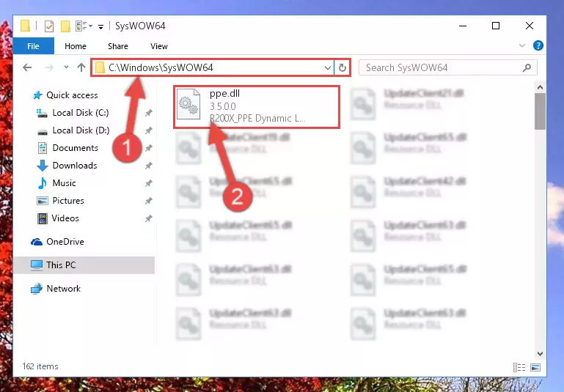The width and height of the screenshot is (564, 392).
Task: Open Pictures in the sidebar
Action: point(68,201)
